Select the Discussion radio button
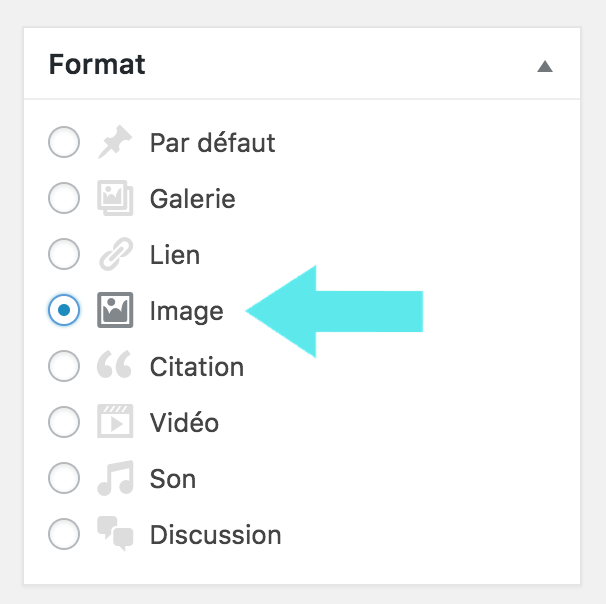The height and width of the screenshot is (604, 606). pyautogui.click(x=64, y=535)
